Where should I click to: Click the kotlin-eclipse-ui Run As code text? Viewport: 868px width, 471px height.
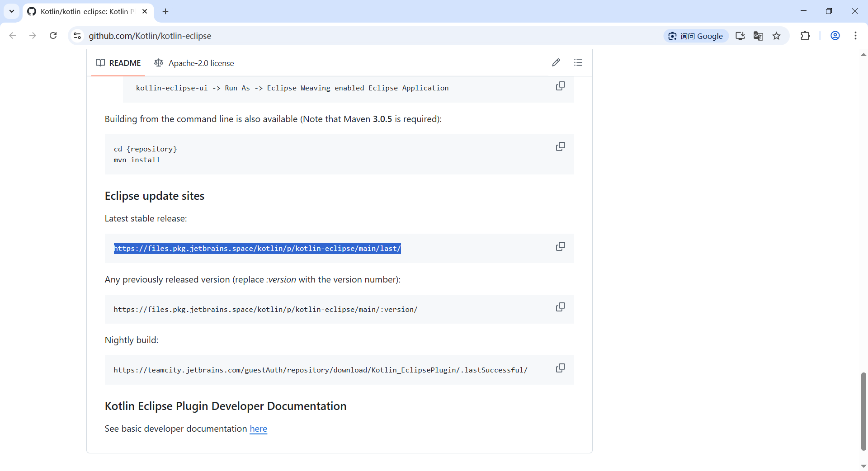292,88
